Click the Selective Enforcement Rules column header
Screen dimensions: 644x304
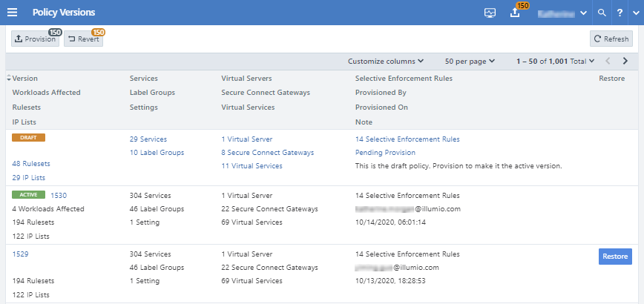tap(404, 79)
